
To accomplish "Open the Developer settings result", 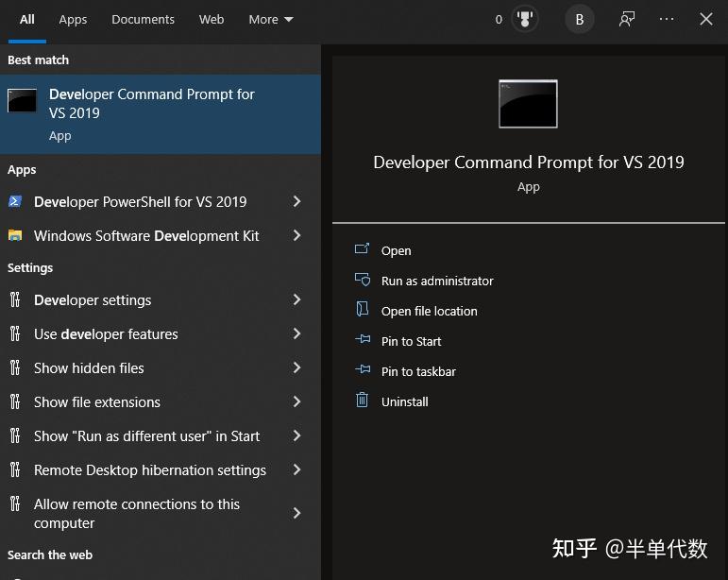I will point(161,300).
